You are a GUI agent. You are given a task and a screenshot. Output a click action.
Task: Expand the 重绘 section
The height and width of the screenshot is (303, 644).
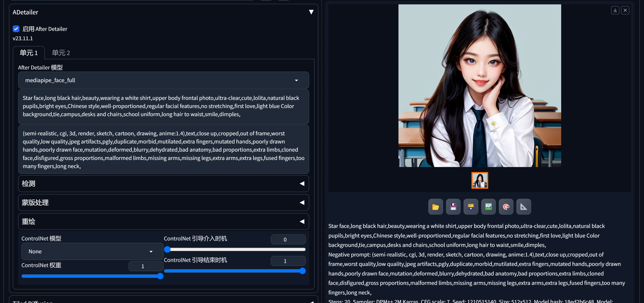tap(163, 221)
